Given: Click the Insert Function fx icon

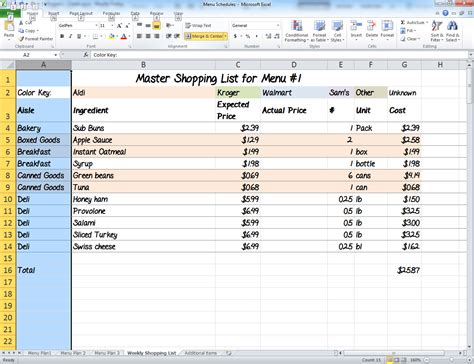Looking at the screenshot, I should [86, 55].
